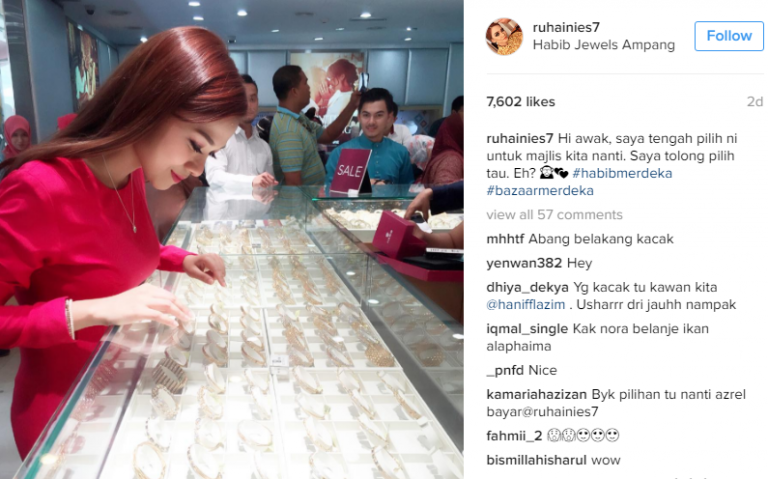Image resolution: width=768 pixels, height=479 pixels.
Task: Click ruhainies7 username in the caption
Action: pyautogui.click(x=520, y=139)
